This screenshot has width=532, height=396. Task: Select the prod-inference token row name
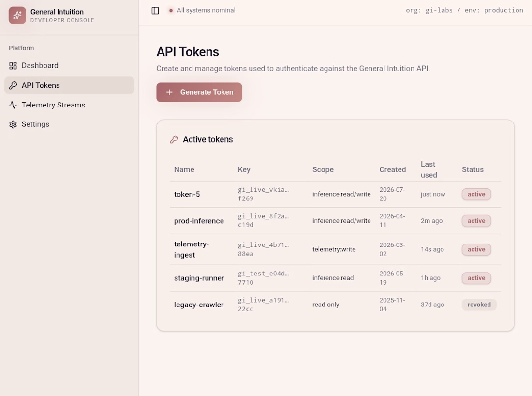pyautogui.click(x=199, y=221)
